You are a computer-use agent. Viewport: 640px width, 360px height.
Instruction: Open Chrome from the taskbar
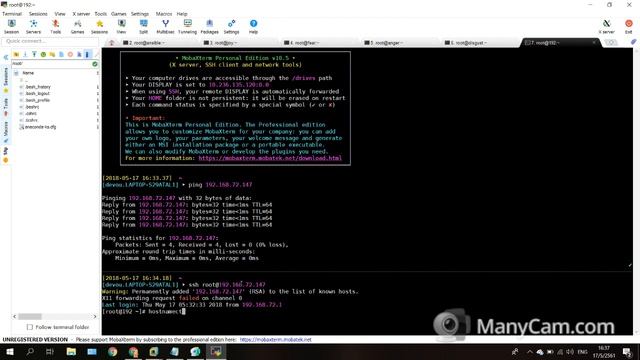coord(113,351)
